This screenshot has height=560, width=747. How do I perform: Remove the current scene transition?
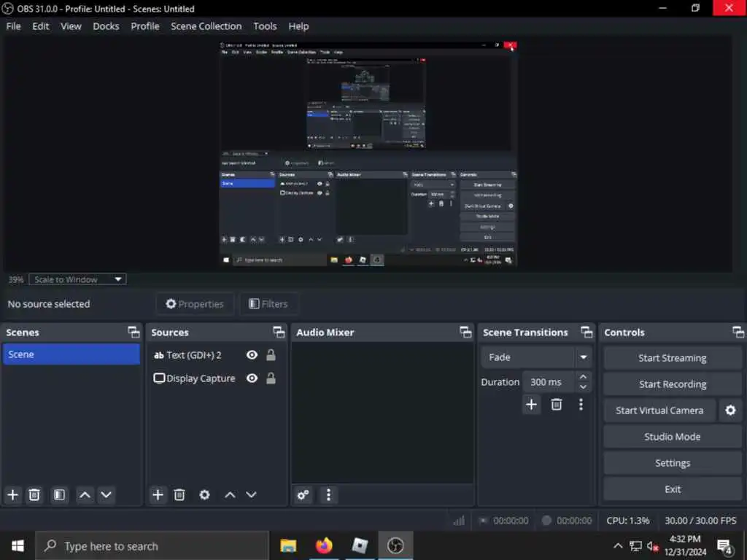coord(556,404)
